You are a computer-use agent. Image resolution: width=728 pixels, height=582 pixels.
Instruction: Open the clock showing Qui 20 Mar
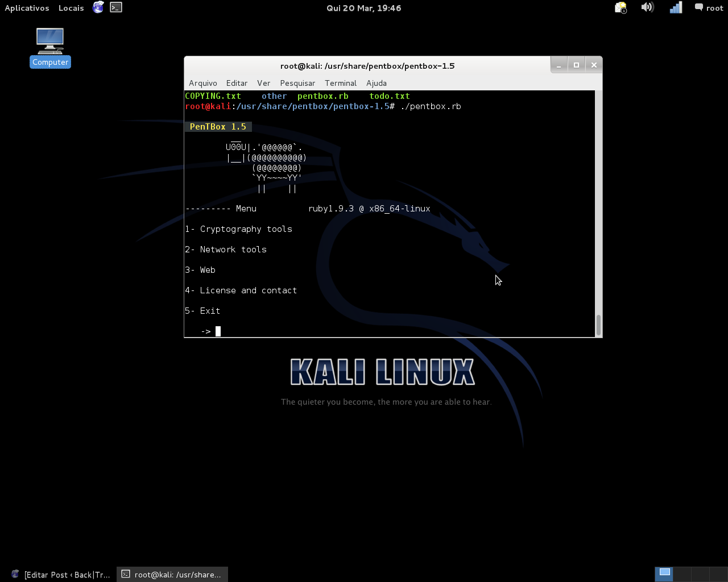coord(364,8)
